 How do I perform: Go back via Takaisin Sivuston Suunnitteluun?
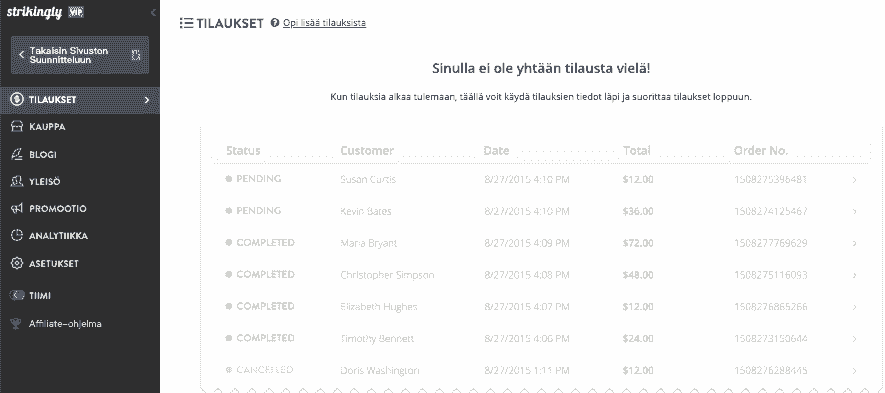point(80,55)
